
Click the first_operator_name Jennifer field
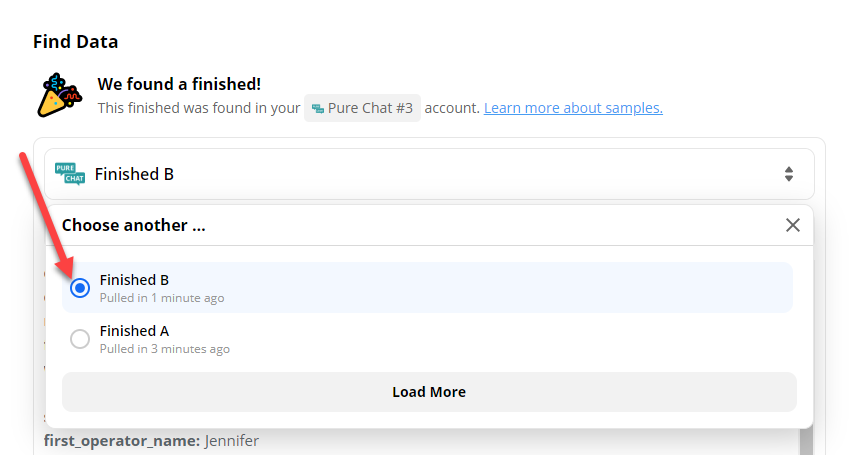point(152,441)
